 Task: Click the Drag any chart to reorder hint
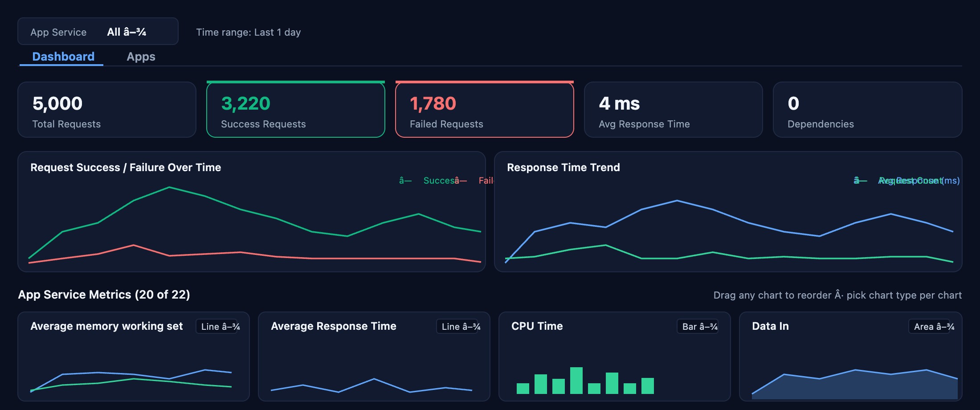(837, 295)
